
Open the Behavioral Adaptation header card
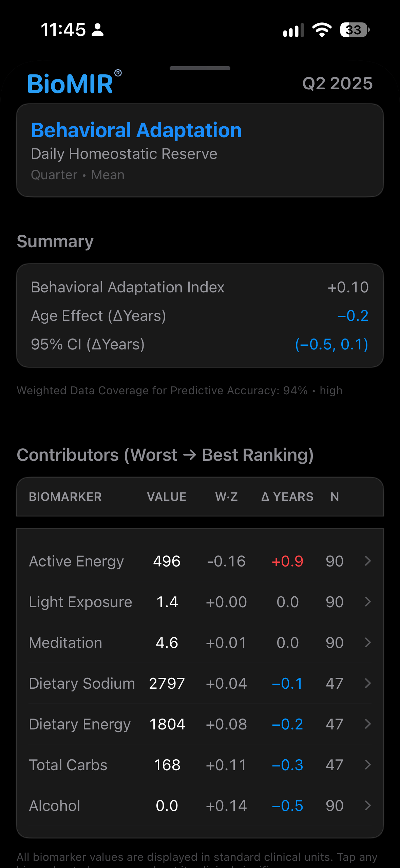200,150
